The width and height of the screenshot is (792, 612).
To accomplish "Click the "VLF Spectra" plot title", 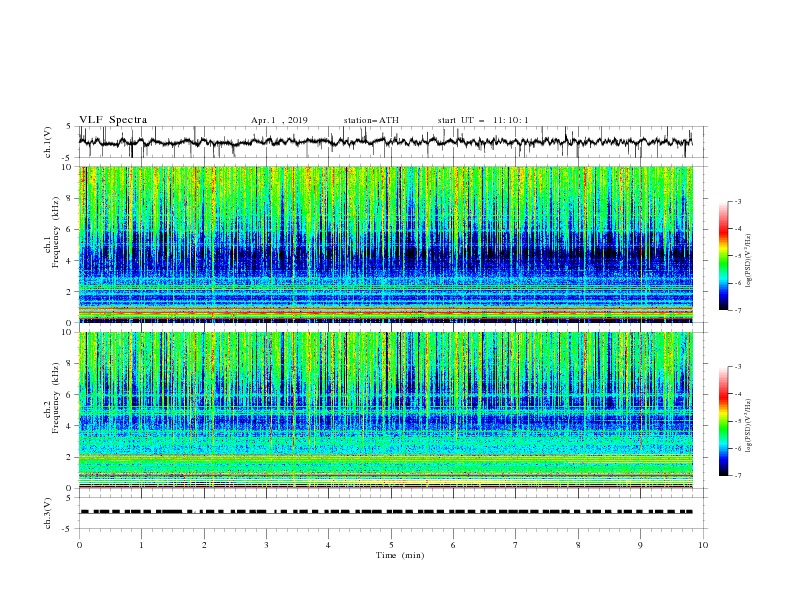I will 113,120.
